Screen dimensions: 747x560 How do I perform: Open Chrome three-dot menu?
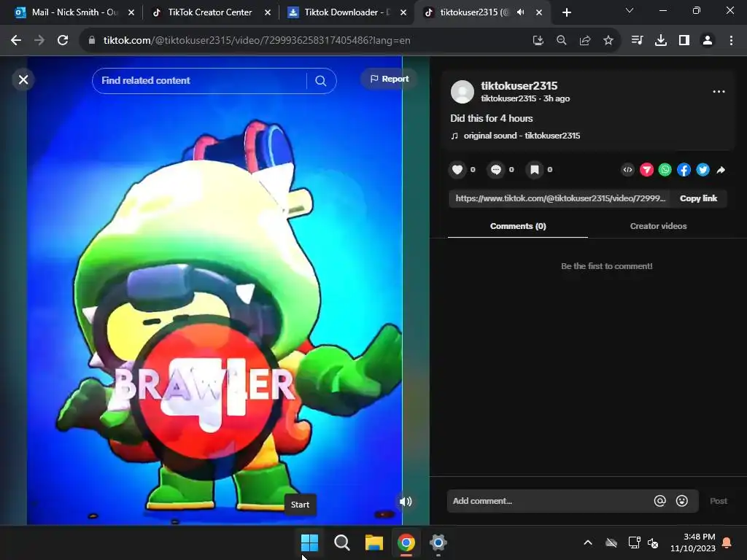731,41
